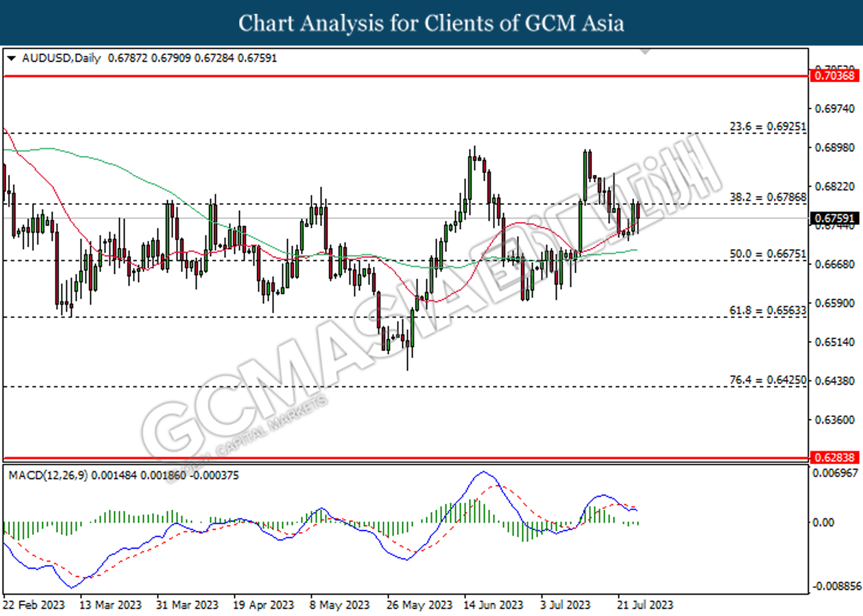This screenshot has width=863, height=616.
Task: Select the 26 May 2023 date label
Action: coord(419,604)
